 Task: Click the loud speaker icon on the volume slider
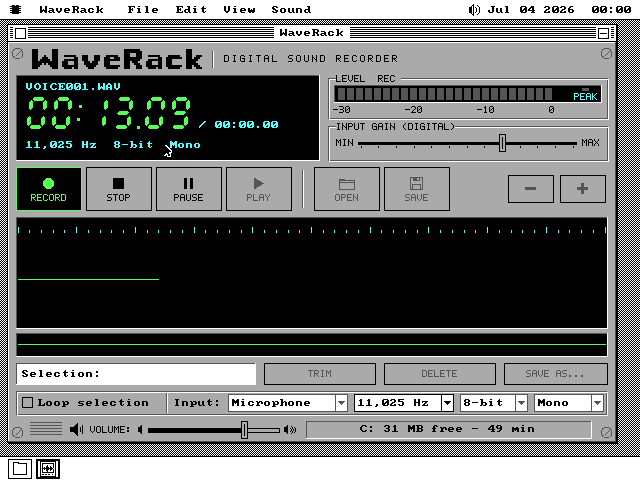pyautogui.click(x=290, y=429)
